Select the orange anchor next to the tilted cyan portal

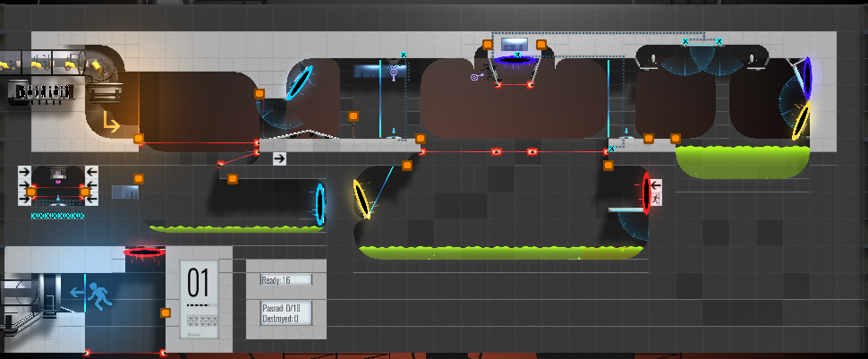260,94
